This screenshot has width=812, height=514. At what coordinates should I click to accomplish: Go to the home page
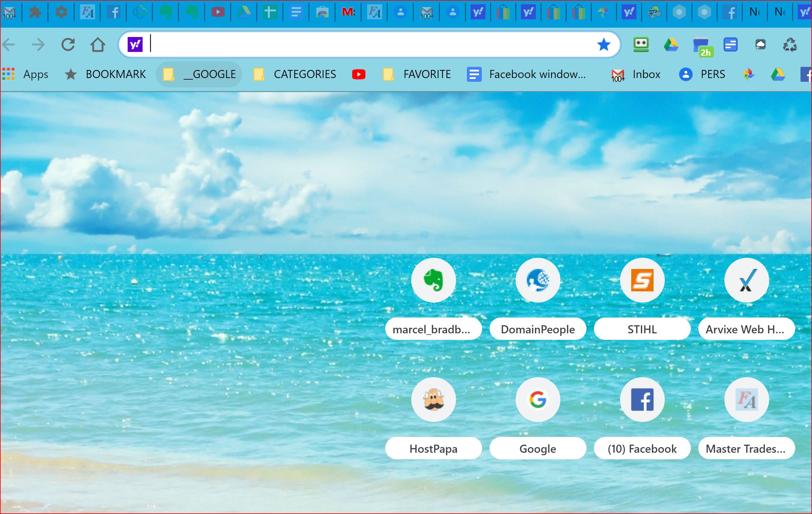98,44
